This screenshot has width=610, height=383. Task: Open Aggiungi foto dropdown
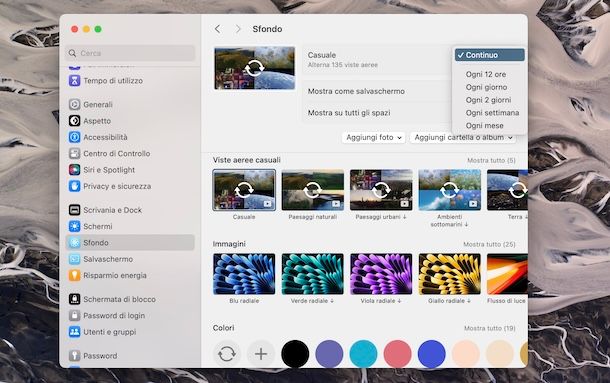pyautogui.click(x=373, y=137)
